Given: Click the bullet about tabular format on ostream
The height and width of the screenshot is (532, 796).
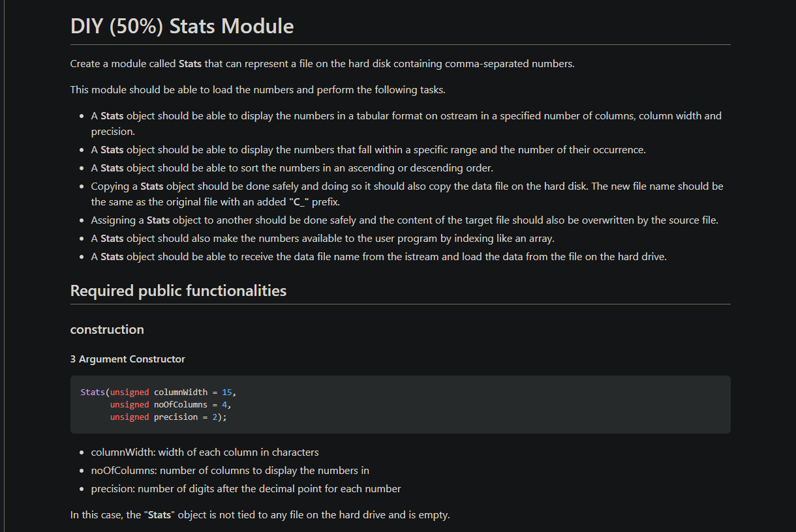Looking at the screenshot, I should pyautogui.click(x=406, y=124).
